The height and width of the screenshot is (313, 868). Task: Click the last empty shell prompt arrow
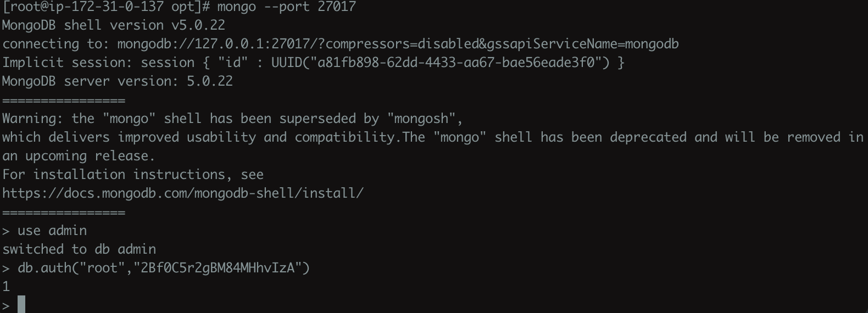coord(6,305)
